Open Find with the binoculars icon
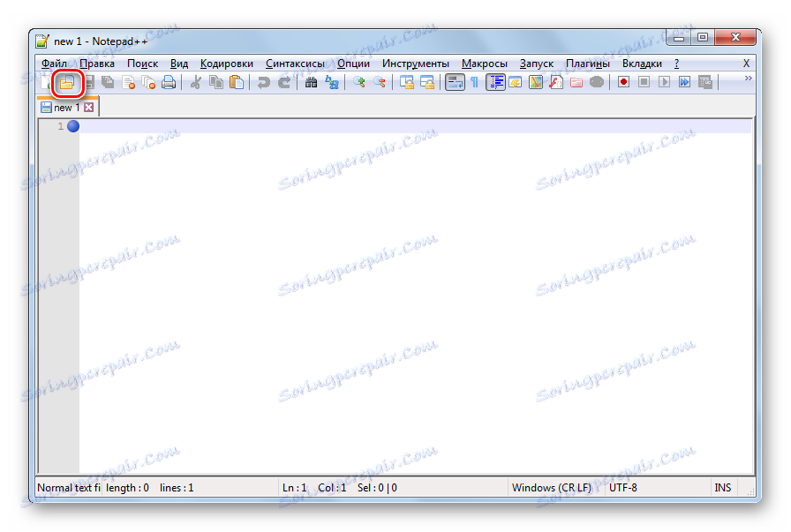 (312, 82)
